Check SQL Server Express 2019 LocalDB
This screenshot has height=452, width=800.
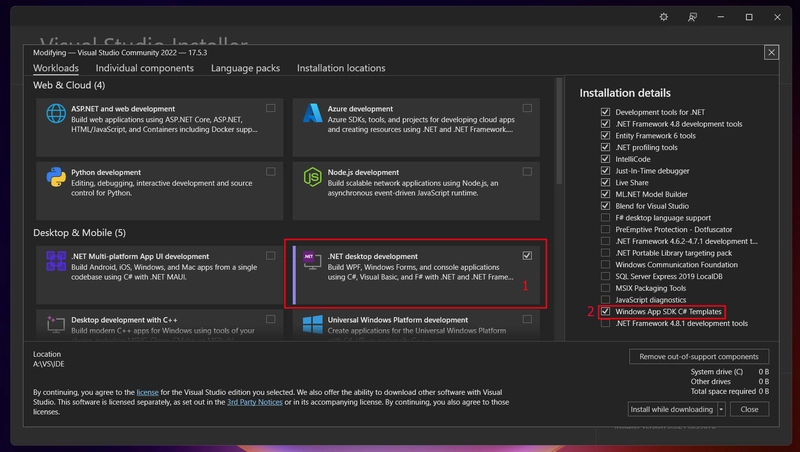(x=605, y=276)
